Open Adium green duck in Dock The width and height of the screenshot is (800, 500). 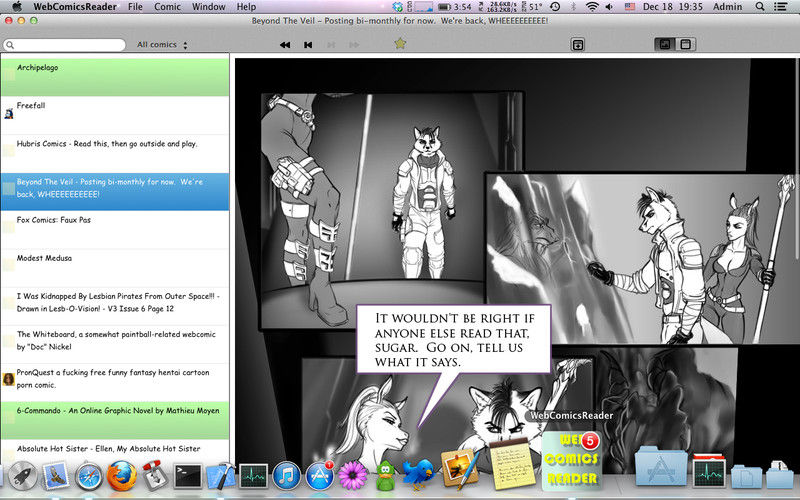[386, 476]
